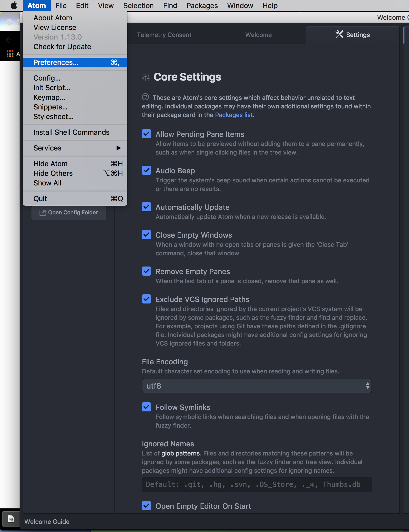Select Init Script... menu item
409x532 pixels.
coord(75,88)
